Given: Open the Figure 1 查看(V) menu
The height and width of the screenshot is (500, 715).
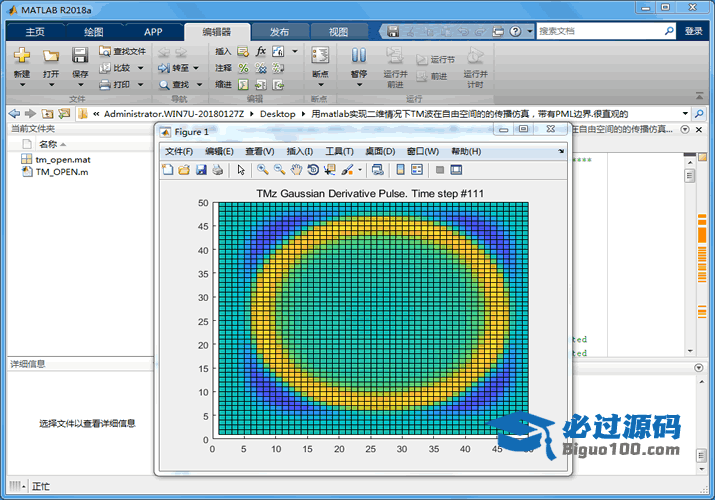Looking at the screenshot, I should (259, 151).
